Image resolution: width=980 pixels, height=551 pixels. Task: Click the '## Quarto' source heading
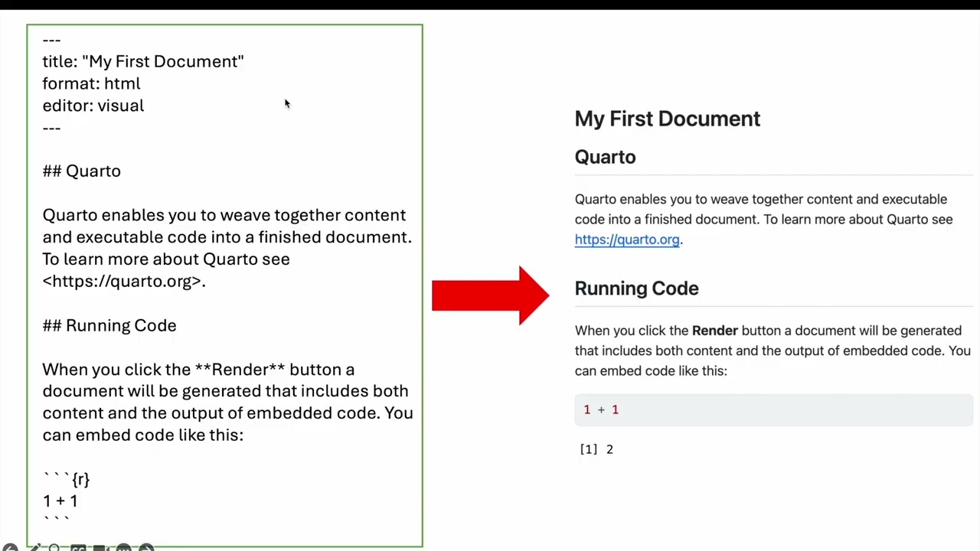tap(82, 171)
